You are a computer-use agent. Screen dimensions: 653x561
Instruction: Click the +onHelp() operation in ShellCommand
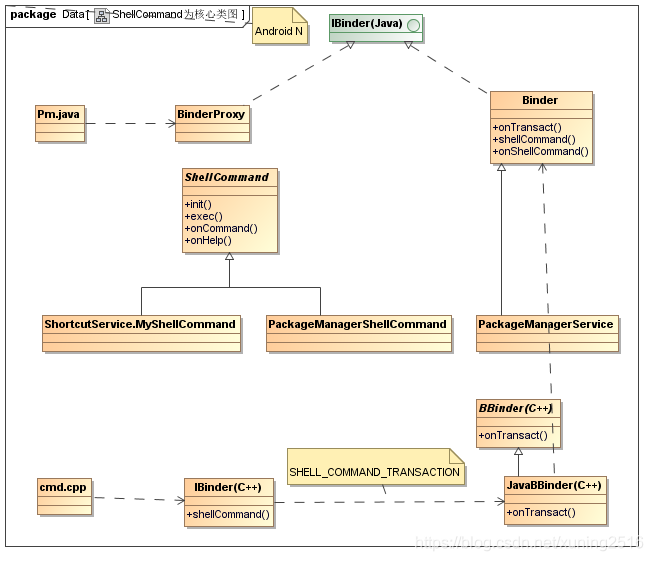coord(208,241)
